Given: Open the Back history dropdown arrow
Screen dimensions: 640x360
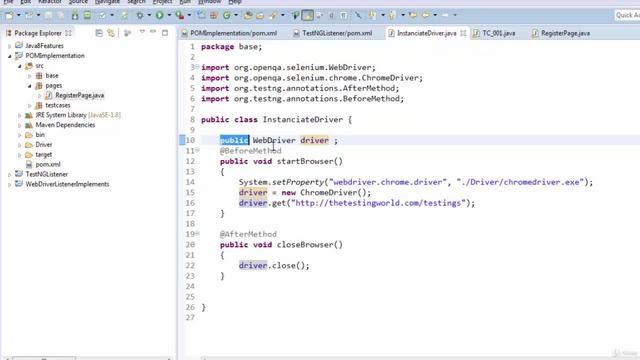Looking at the screenshot, I should coord(435,16).
